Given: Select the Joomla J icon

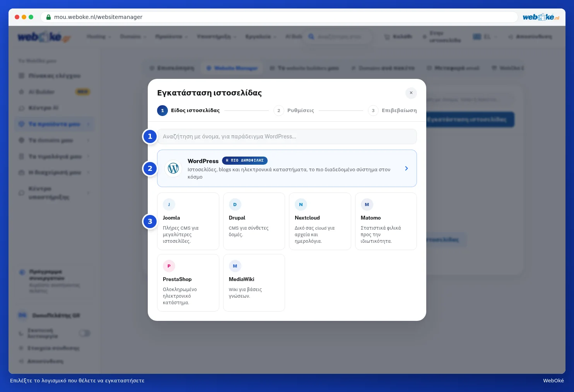Looking at the screenshot, I should [169, 205].
